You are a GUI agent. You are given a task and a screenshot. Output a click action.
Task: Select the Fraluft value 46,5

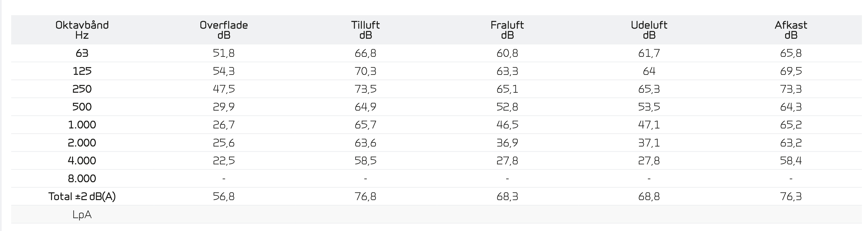tap(507, 125)
